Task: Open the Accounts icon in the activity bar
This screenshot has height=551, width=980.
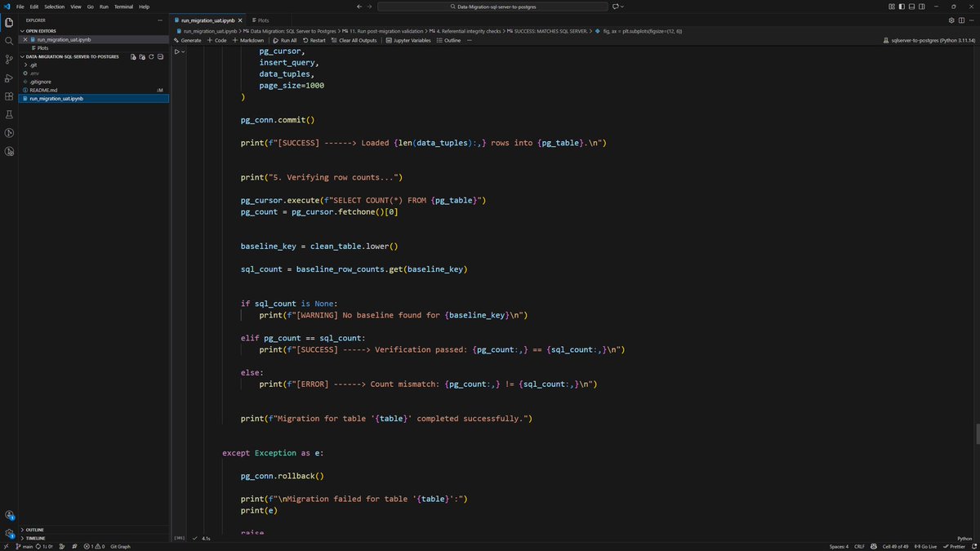Action: tap(9, 515)
